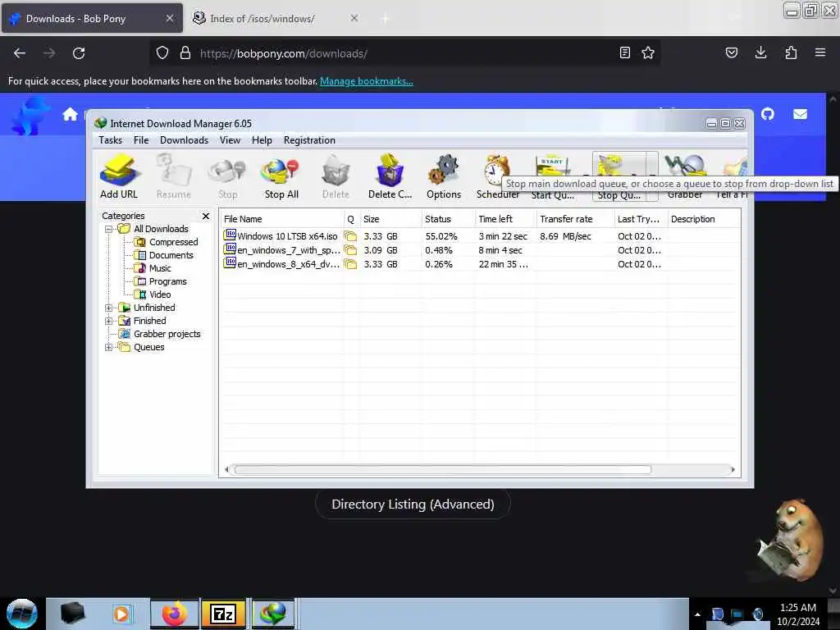The height and width of the screenshot is (630, 840).
Task: Open the Save to Pocket icon
Action: (732, 52)
